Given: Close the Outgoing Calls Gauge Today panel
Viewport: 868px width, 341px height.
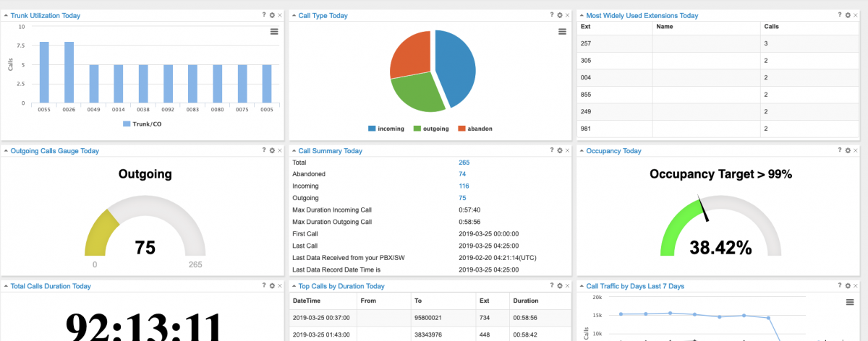Looking at the screenshot, I should point(280,150).
